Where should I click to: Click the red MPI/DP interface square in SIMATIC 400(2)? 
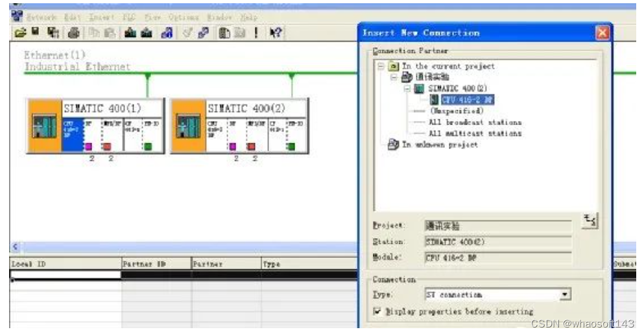tap(251, 147)
